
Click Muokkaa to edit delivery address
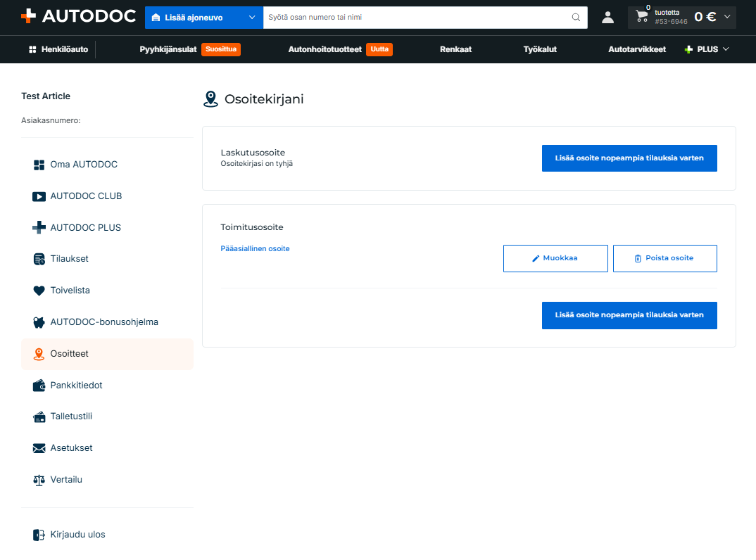555,258
